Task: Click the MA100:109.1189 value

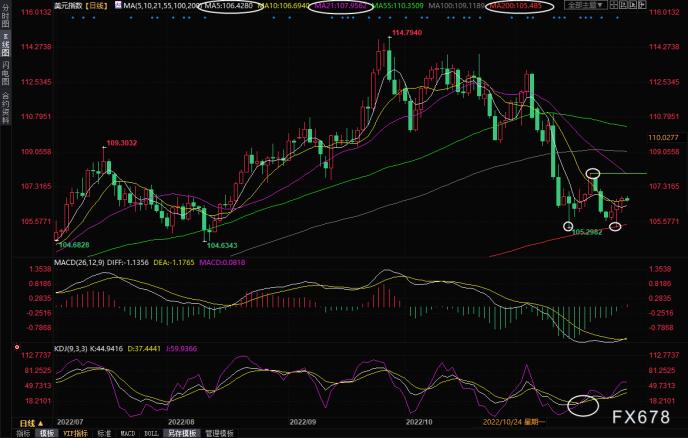Action: (x=457, y=6)
